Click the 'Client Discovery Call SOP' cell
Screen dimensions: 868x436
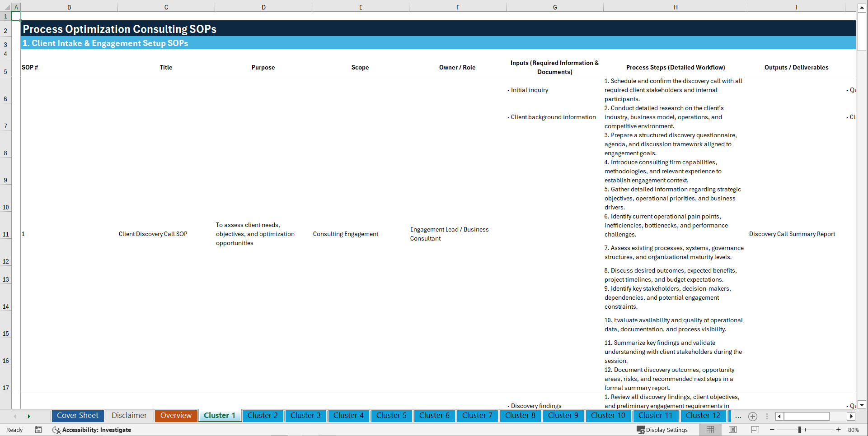(x=153, y=234)
